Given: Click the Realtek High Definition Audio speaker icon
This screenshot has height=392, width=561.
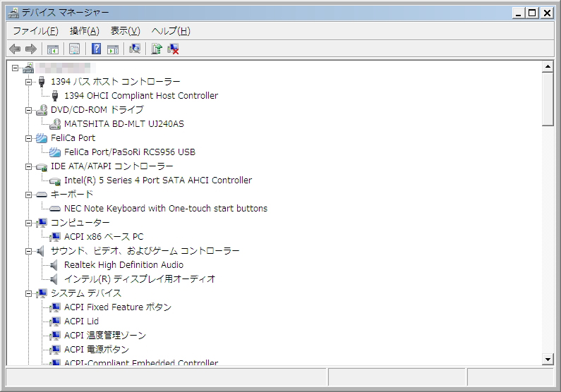Looking at the screenshot, I should [54, 265].
